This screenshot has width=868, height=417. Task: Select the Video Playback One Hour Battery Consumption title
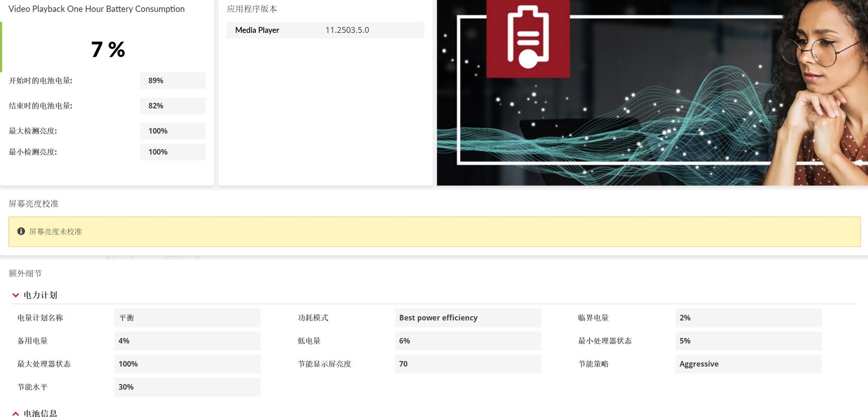click(x=97, y=9)
